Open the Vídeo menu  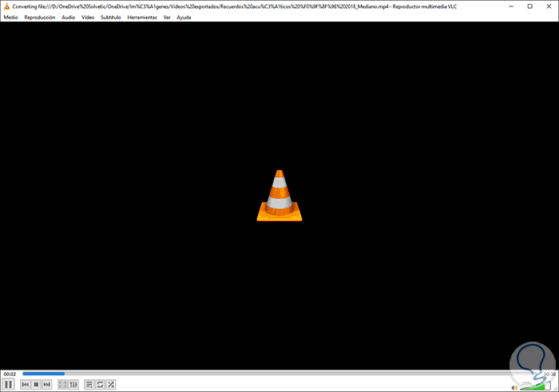click(88, 17)
